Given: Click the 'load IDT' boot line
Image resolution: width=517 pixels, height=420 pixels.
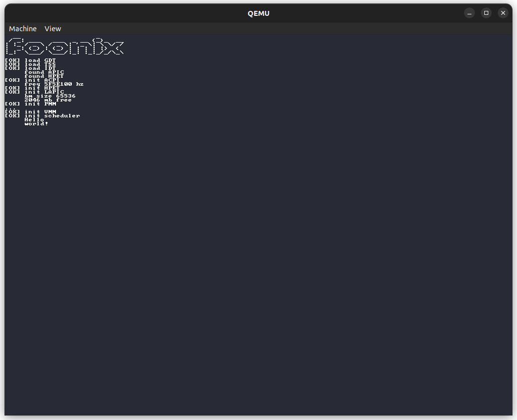Looking at the screenshot, I should click(40, 68).
